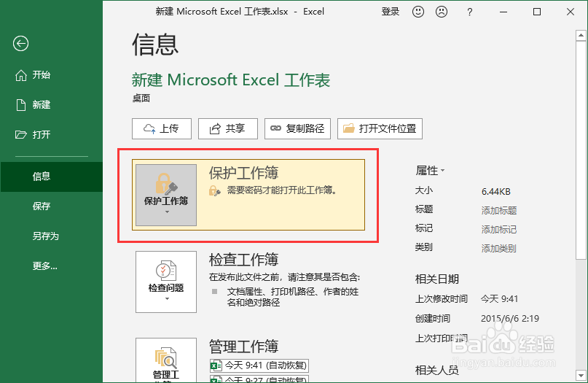Click the 新建 Microsoft Excel 工作表 file title
Screen dimensions: 588x383
coord(231,80)
